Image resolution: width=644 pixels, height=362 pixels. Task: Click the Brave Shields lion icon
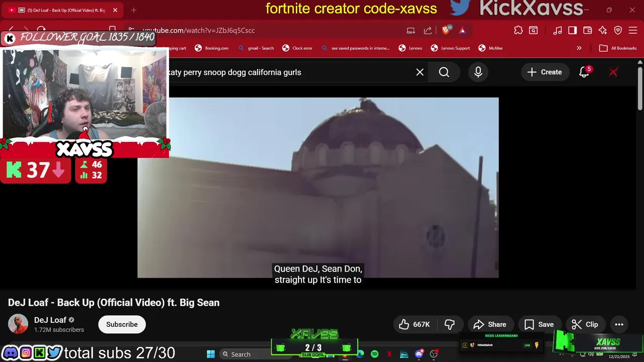point(446,30)
